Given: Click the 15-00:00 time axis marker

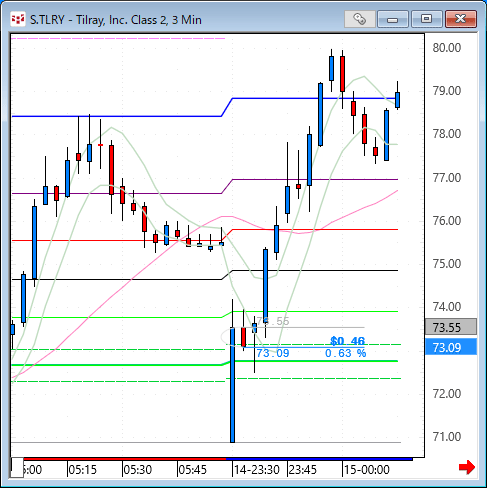Looking at the screenshot, I should point(367,470).
